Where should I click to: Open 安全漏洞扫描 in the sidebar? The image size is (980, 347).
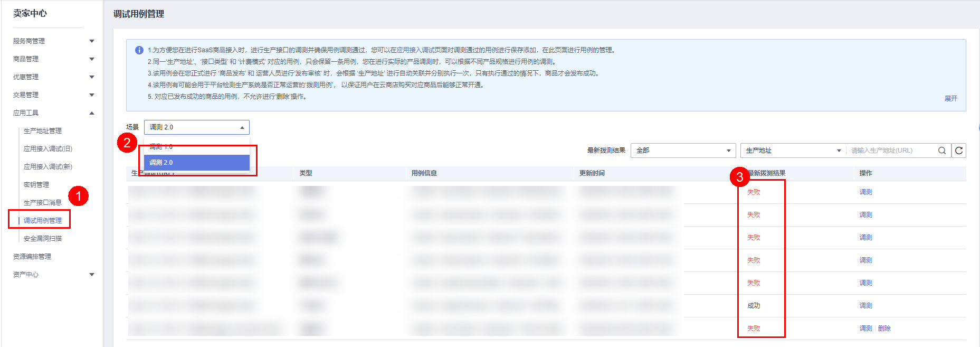pyautogui.click(x=43, y=239)
